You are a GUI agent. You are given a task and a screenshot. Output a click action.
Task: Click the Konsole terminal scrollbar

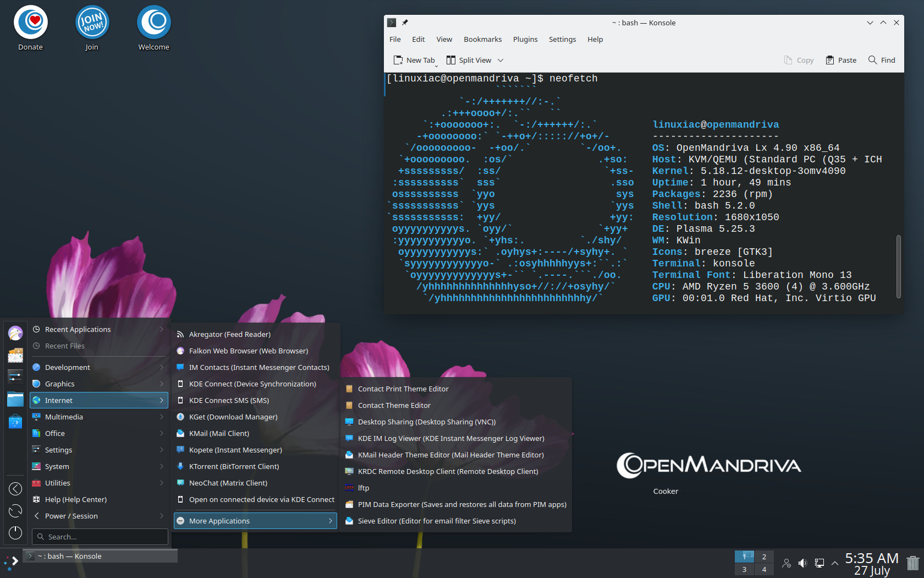[898, 266]
